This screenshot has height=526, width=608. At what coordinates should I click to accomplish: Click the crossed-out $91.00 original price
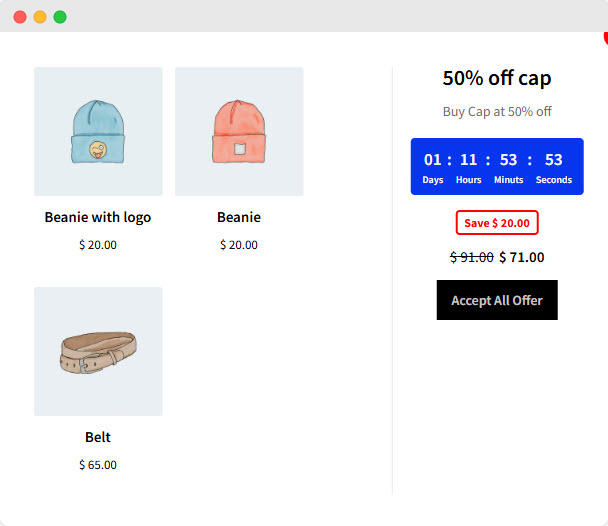[472, 257]
